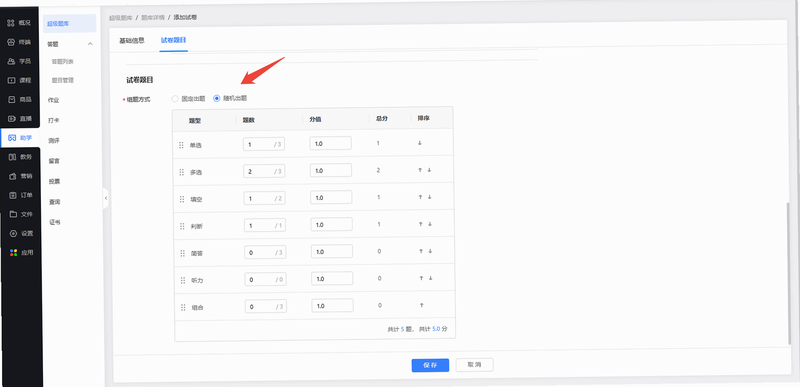Image resolution: width=800 pixels, height=387 pixels.
Task: Select the 助学 sidebar icon
Action: coord(12,138)
